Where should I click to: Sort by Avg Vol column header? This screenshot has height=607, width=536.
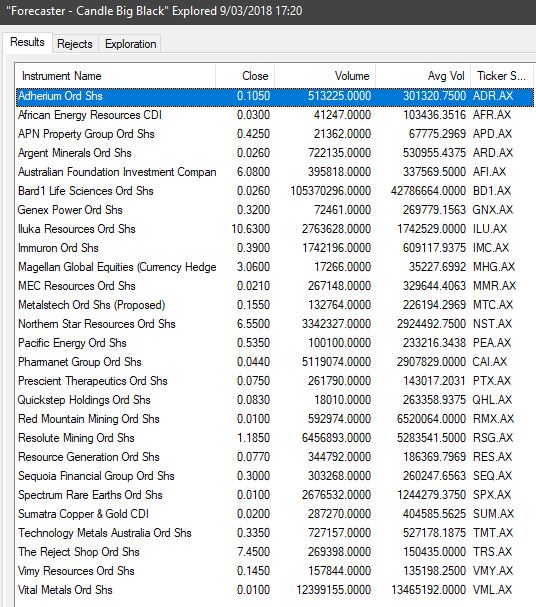click(x=423, y=76)
